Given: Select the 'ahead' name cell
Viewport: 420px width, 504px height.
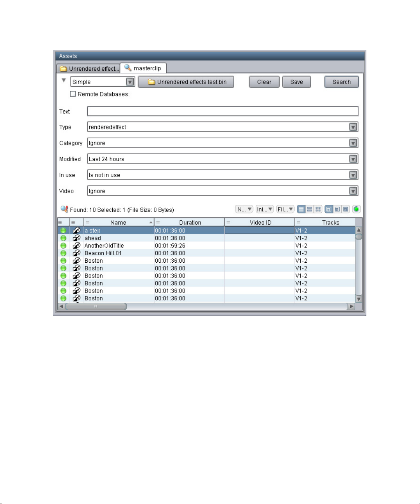Looking at the screenshot, I should [119, 238].
